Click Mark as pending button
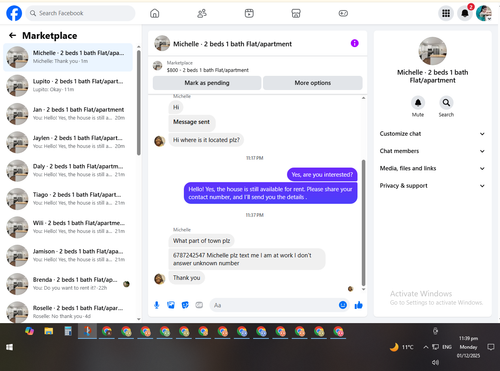The image size is (500, 371). tap(207, 83)
